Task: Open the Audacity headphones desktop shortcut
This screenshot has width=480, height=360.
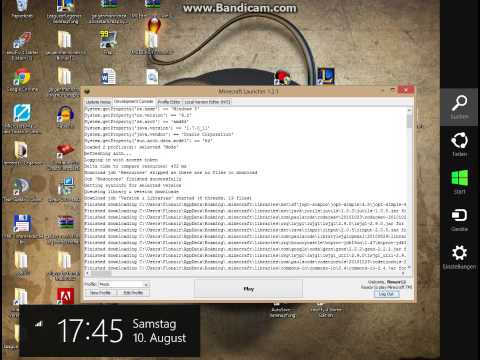Action: point(65,117)
